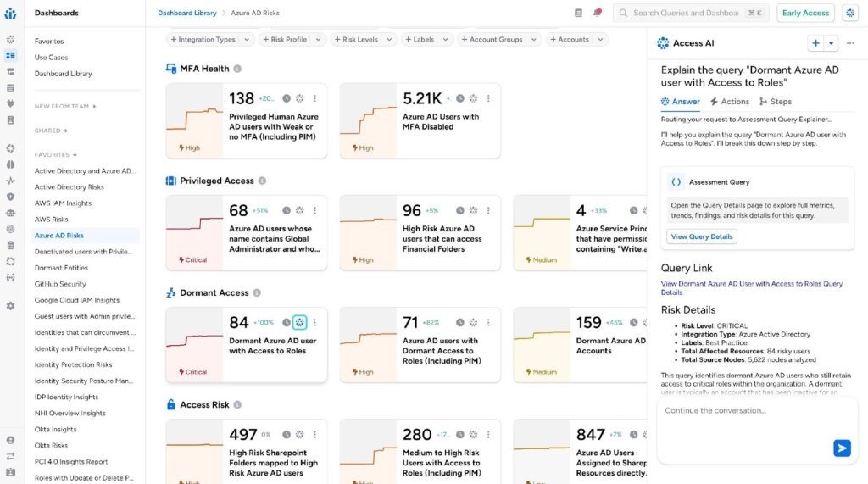Send the message with the blue arrow button
Image resolution: width=868 pixels, height=484 pixels.
841,448
